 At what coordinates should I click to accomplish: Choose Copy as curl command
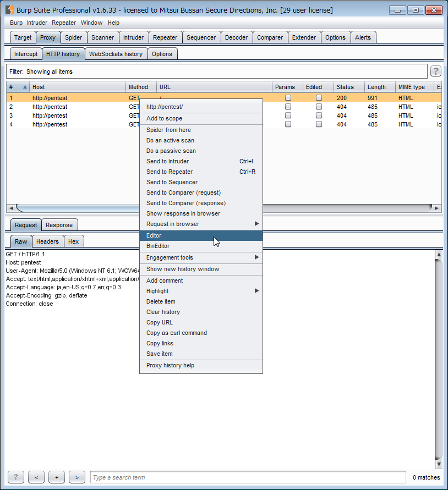pyautogui.click(x=177, y=333)
